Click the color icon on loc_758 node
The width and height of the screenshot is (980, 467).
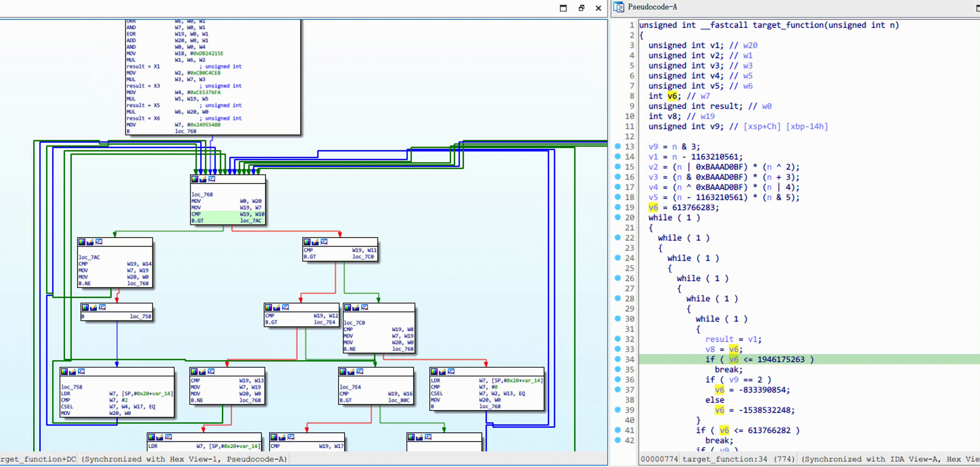point(64,372)
